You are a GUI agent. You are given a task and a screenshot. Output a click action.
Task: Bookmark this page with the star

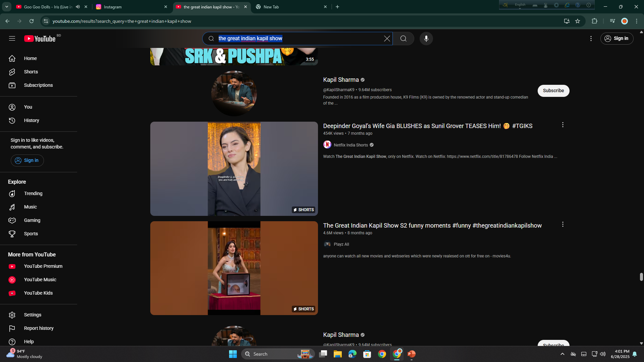click(578, 21)
